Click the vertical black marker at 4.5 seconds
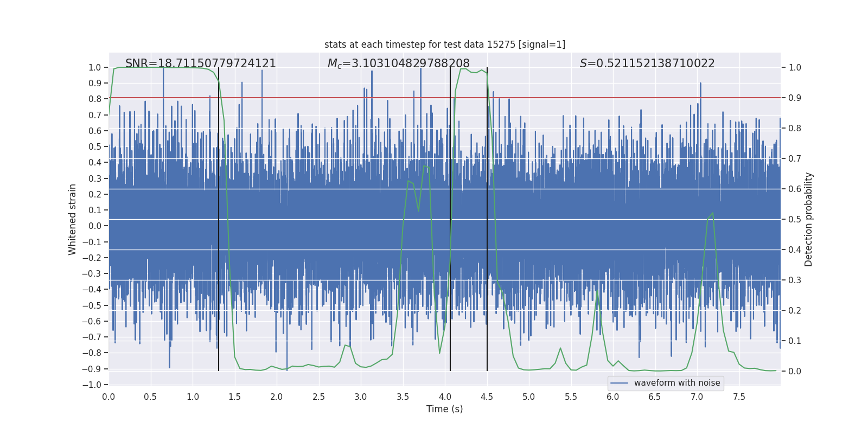The width and height of the screenshot is (868, 434). click(x=487, y=219)
